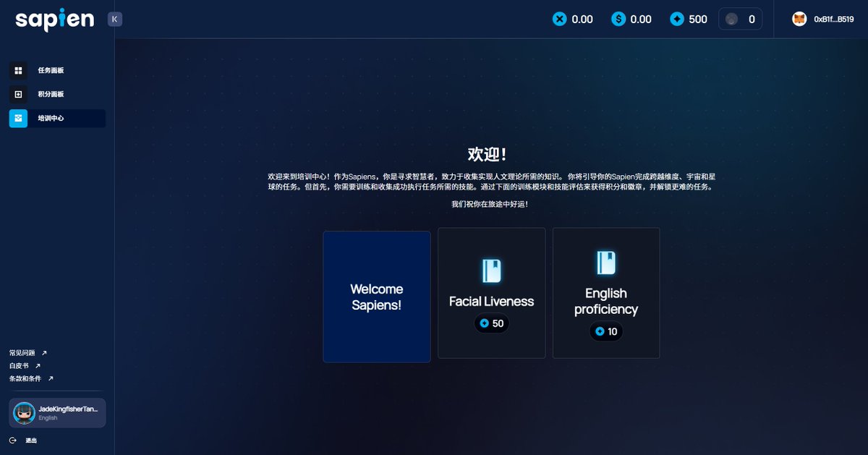Click the 10 points badge on English proficiency
The width and height of the screenshot is (868, 455).
606,331
